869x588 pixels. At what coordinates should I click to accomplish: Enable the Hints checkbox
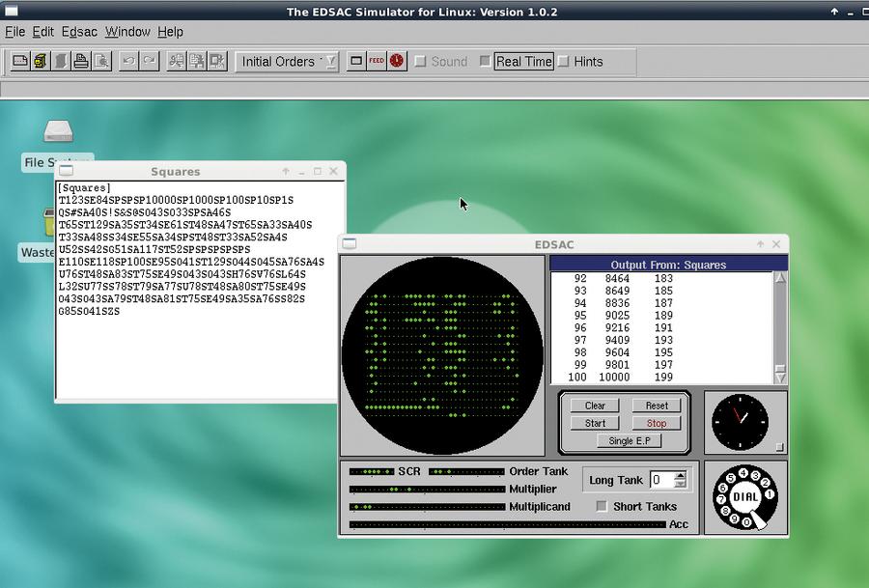point(563,62)
